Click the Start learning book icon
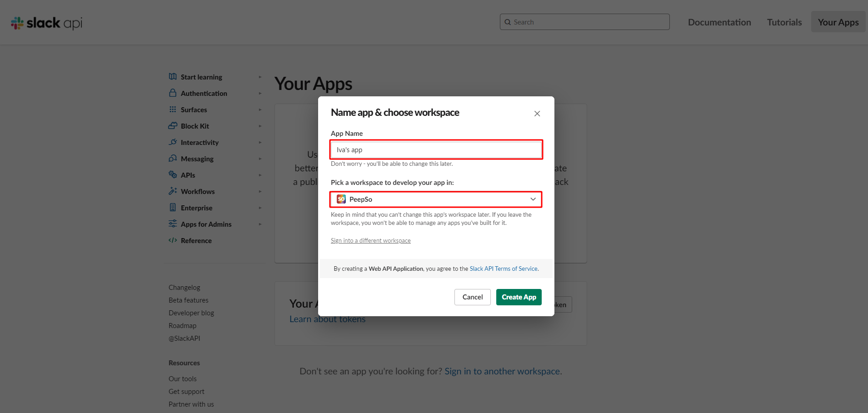Image resolution: width=868 pixels, height=413 pixels. [x=173, y=77]
